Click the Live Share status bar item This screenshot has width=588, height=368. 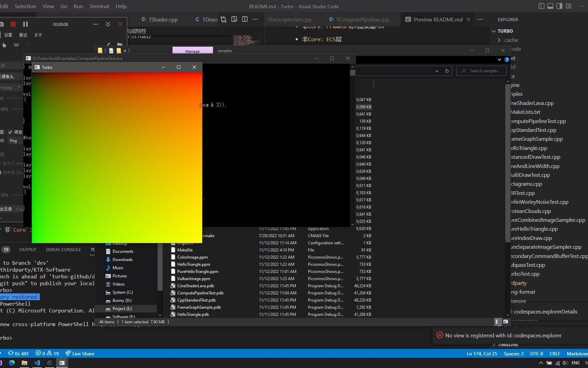pos(80,354)
